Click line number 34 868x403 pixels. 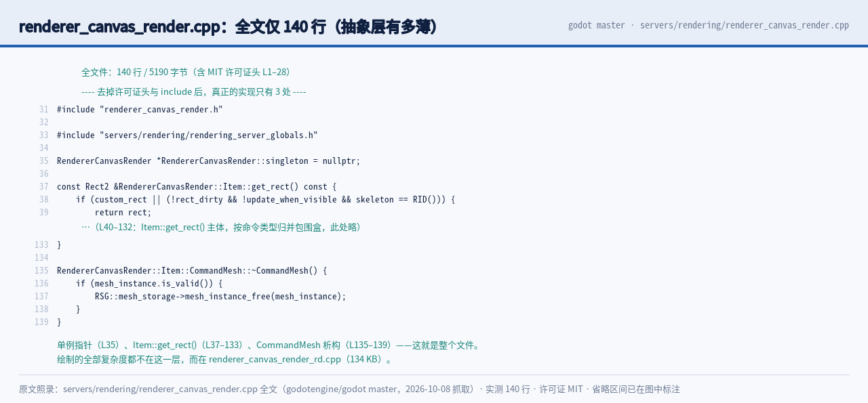pyautogui.click(x=43, y=148)
